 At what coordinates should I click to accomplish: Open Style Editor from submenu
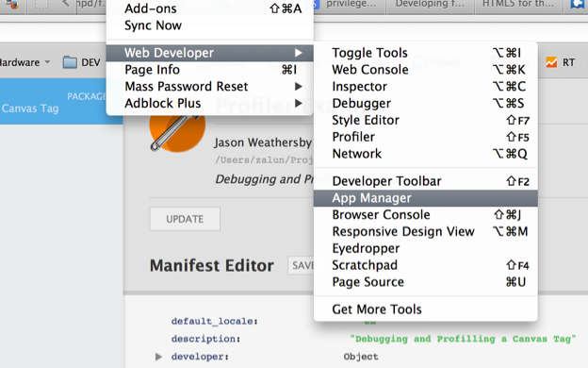(426, 120)
